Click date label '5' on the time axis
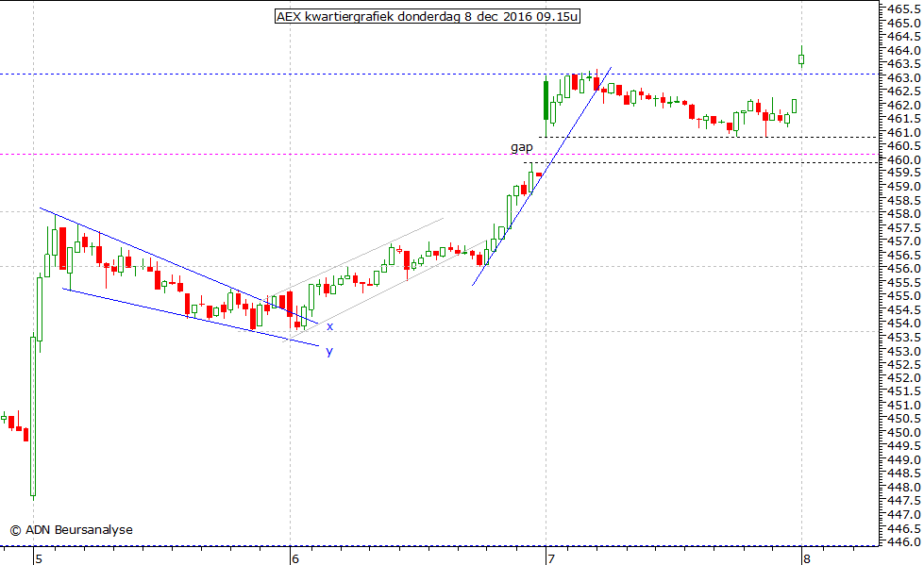This screenshot has height=565, width=924. point(39,558)
